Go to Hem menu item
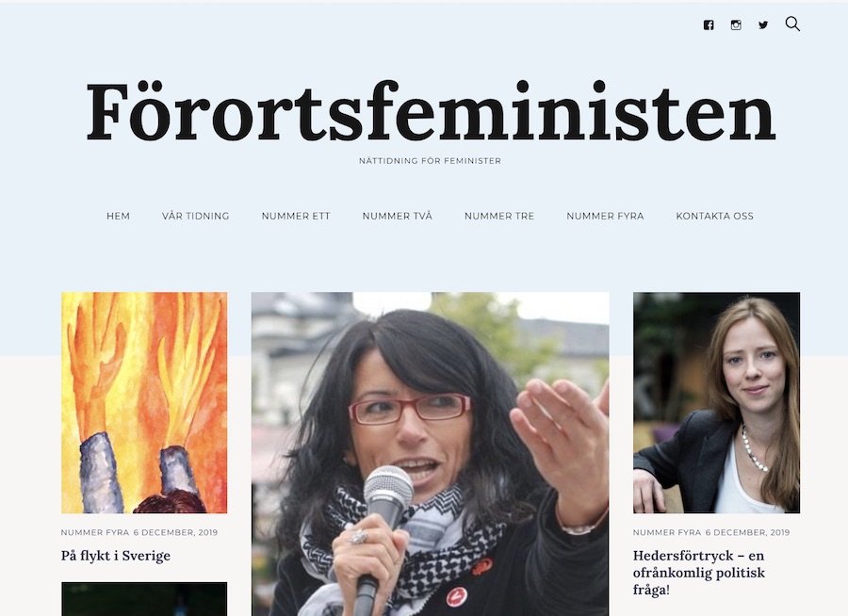Viewport: 848px width, 616px height. pos(118,216)
